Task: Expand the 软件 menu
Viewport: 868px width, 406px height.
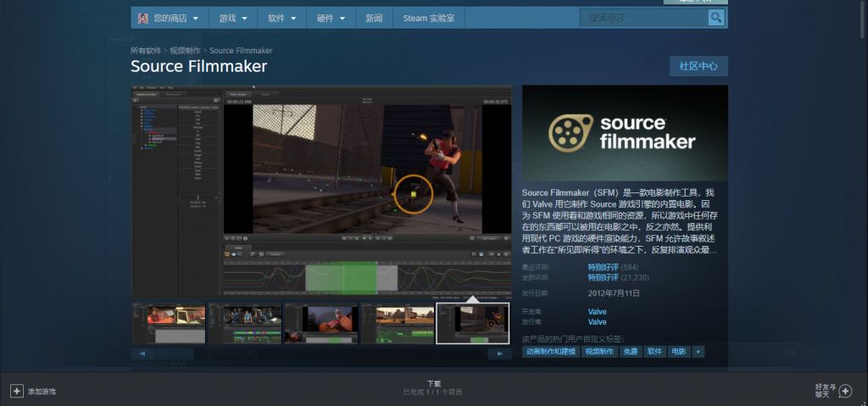Action: pyautogui.click(x=281, y=18)
